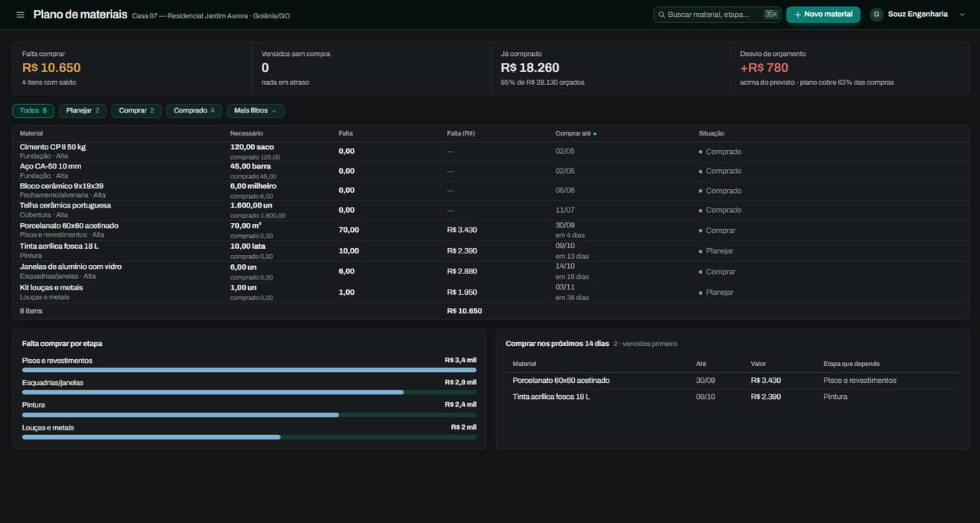Sort by the Necessário column header
The height and width of the screenshot is (523, 980).
247,133
